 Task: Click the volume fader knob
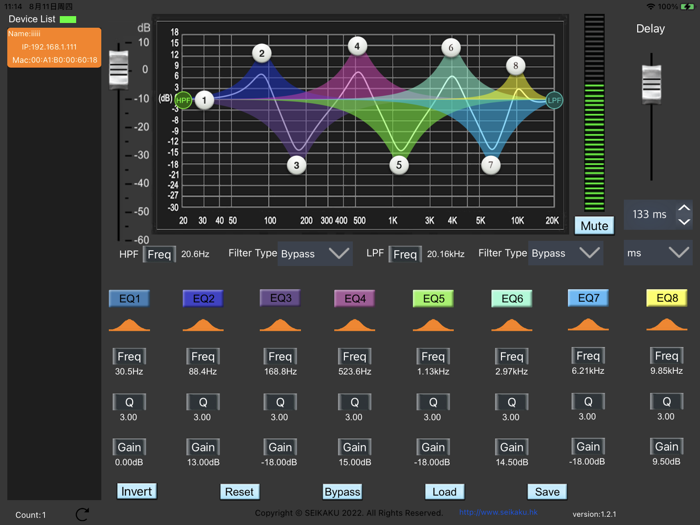point(119,68)
